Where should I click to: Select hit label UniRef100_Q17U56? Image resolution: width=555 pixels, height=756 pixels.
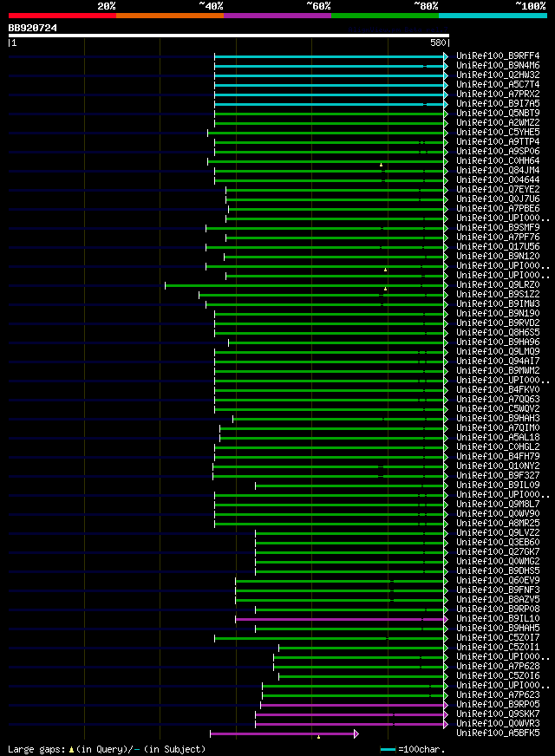(498, 246)
